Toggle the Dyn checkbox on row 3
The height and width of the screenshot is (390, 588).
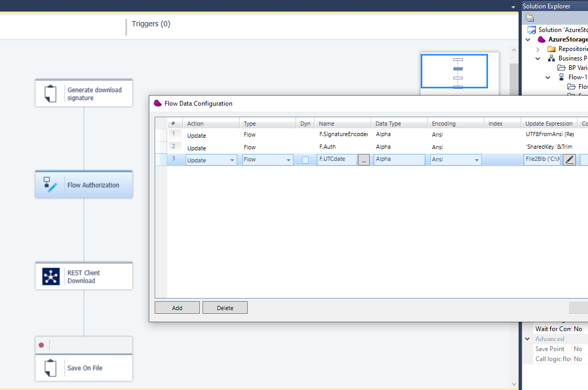tap(305, 159)
